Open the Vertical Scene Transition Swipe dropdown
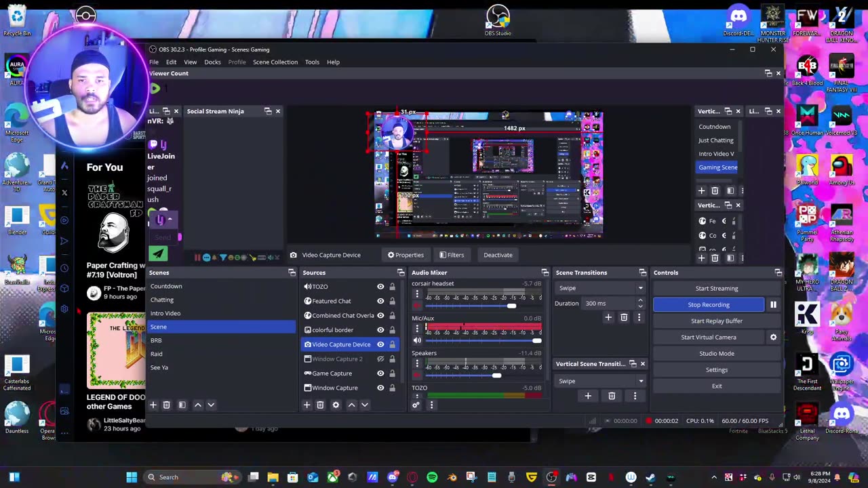This screenshot has width=868, height=488. (x=599, y=381)
